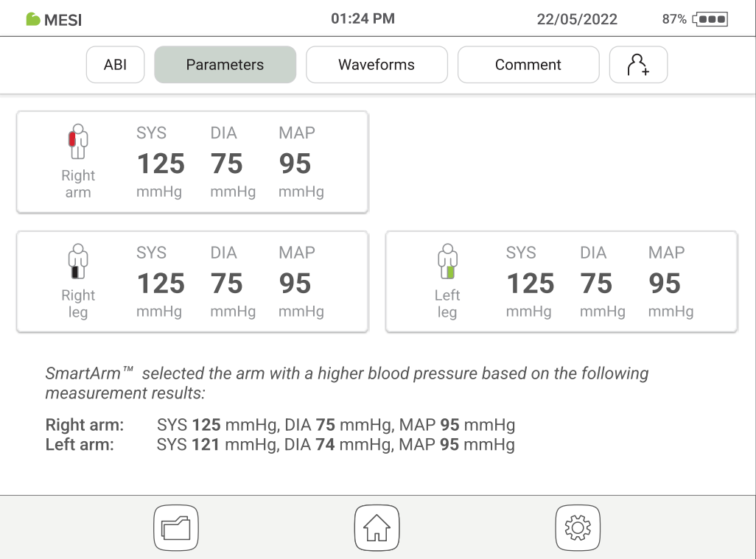Click the add patient icon button
This screenshot has width=756, height=559.
[638, 65]
